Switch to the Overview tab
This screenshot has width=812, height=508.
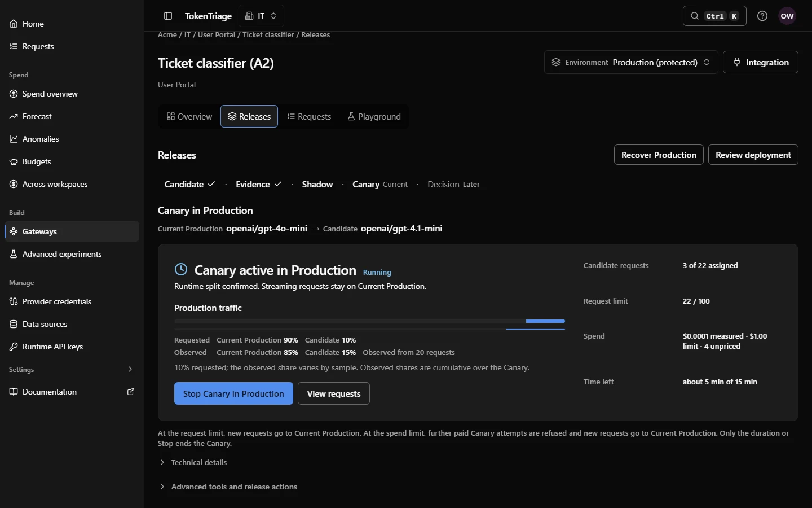(x=189, y=116)
